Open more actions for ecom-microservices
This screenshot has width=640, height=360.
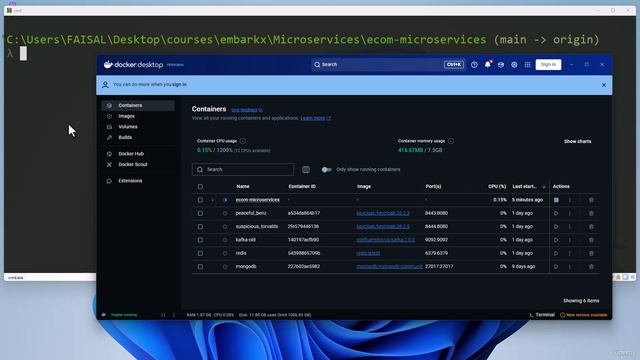pyautogui.click(x=570, y=200)
